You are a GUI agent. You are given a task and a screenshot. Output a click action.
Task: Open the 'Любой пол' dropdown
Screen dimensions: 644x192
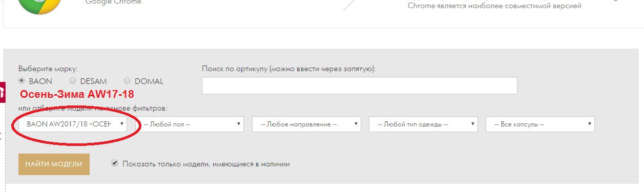(190, 124)
